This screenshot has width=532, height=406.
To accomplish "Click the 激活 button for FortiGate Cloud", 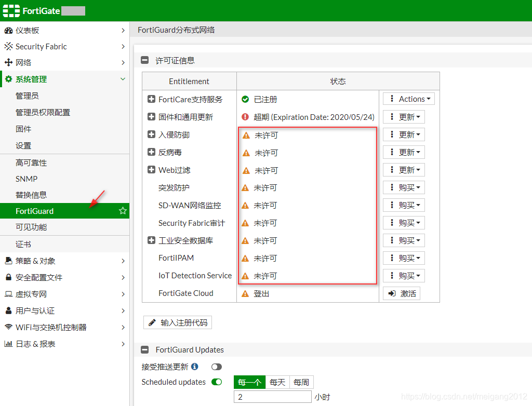I will (402, 293).
